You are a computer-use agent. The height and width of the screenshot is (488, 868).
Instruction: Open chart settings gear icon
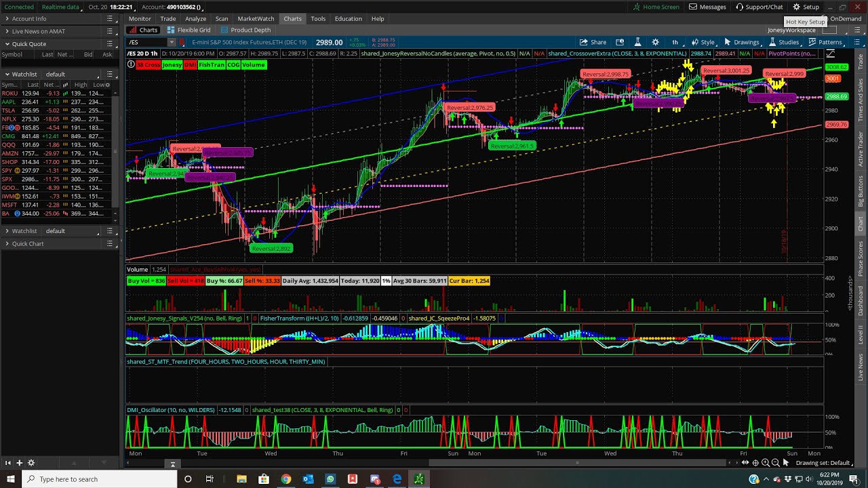click(x=655, y=42)
